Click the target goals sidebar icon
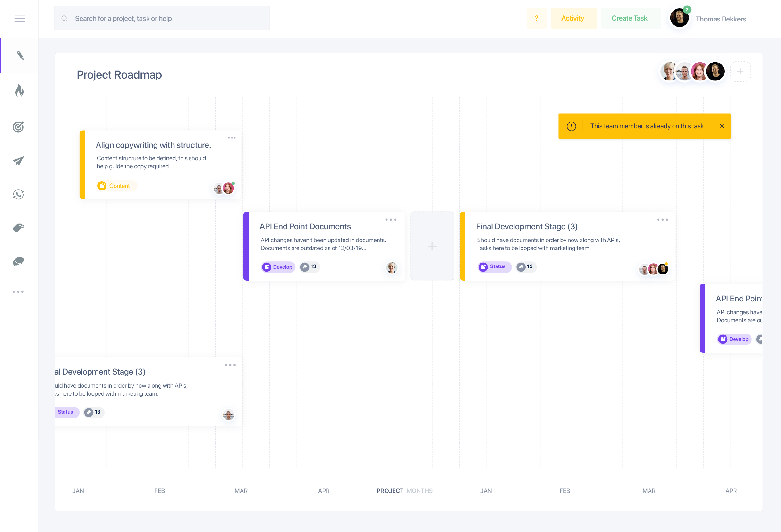781x532 pixels. (x=19, y=127)
